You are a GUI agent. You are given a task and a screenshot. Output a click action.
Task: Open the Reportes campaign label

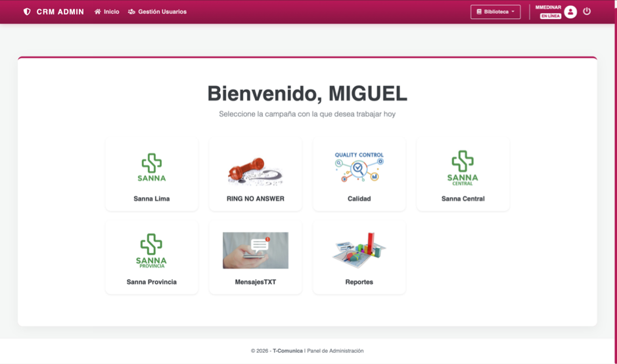[359, 282]
